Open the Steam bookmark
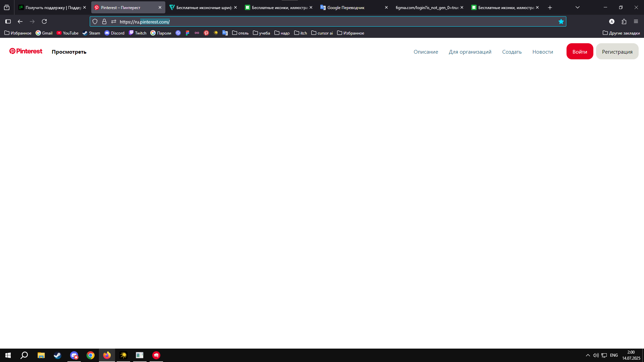The width and height of the screenshot is (644, 362). click(x=91, y=33)
